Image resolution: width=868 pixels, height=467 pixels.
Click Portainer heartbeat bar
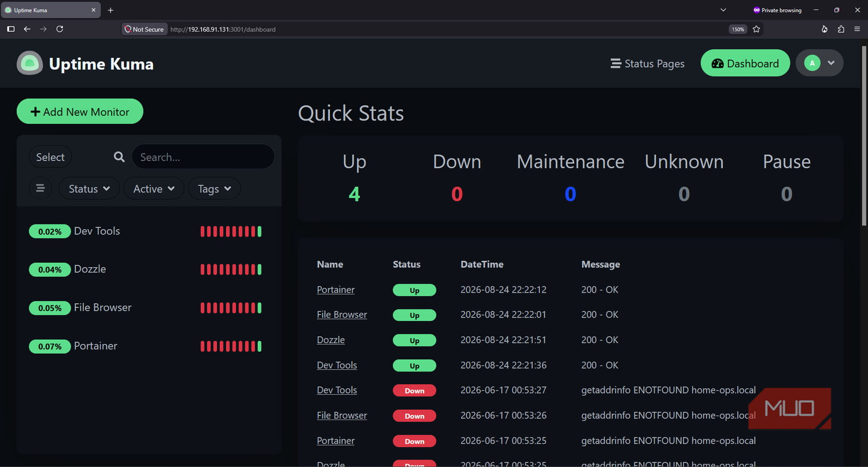tap(231, 346)
